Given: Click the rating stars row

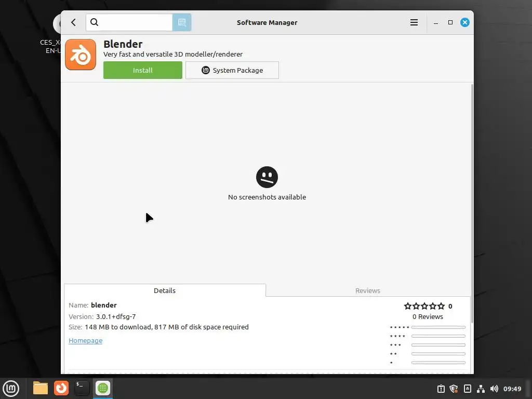Looking at the screenshot, I should tap(424, 306).
